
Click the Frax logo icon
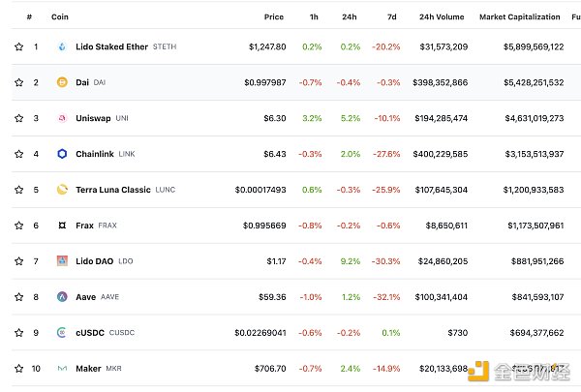point(62,226)
